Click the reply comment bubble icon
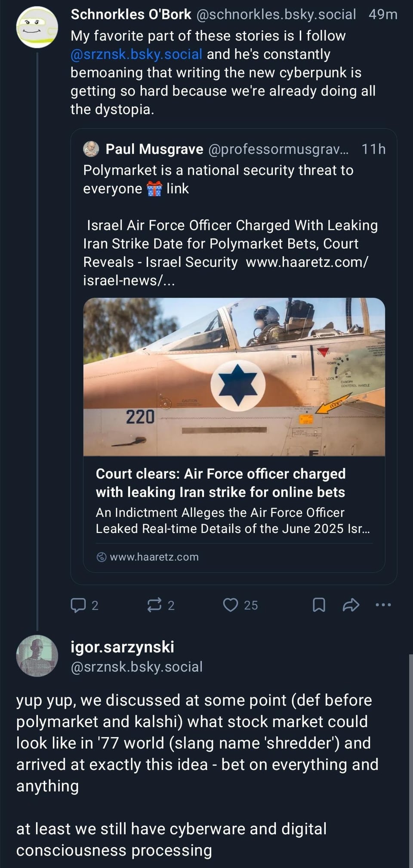413x868 pixels. pyautogui.click(x=78, y=605)
